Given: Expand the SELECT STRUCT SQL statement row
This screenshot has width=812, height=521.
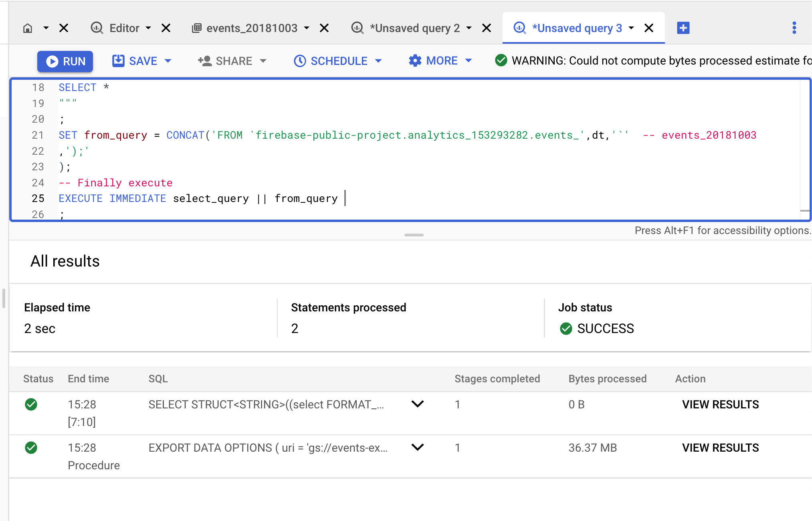Looking at the screenshot, I should click(x=418, y=404).
